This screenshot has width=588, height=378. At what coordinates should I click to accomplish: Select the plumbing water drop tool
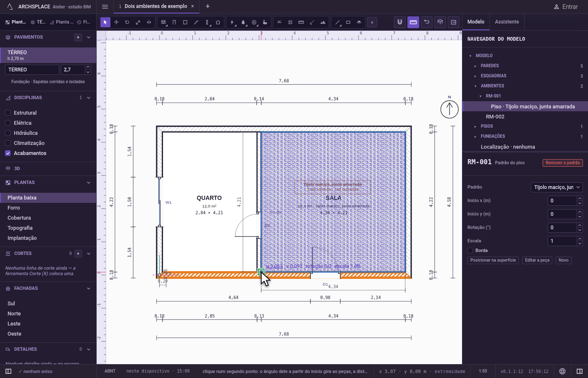point(243,22)
